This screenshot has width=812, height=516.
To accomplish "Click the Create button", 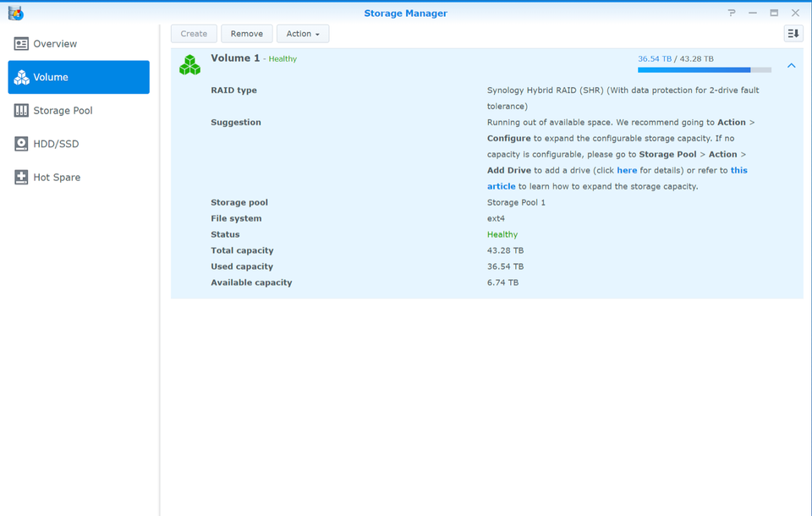I will click(x=194, y=33).
